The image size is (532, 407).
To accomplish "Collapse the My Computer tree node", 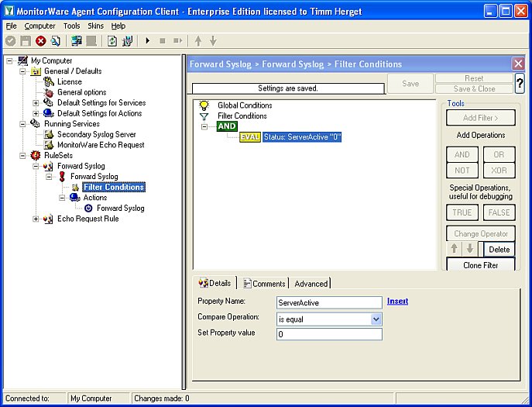I will 9,61.
